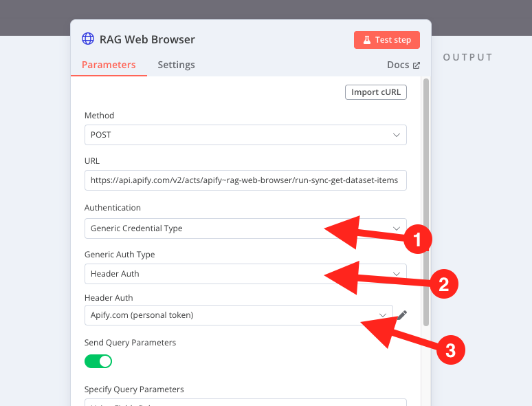Disable the Send Query Parameters toggle

pos(98,361)
